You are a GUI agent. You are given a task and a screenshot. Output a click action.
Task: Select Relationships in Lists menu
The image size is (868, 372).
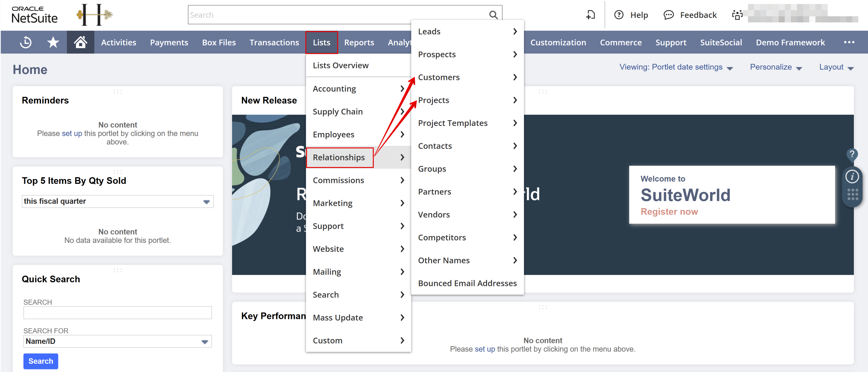click(x=358, y=157)
